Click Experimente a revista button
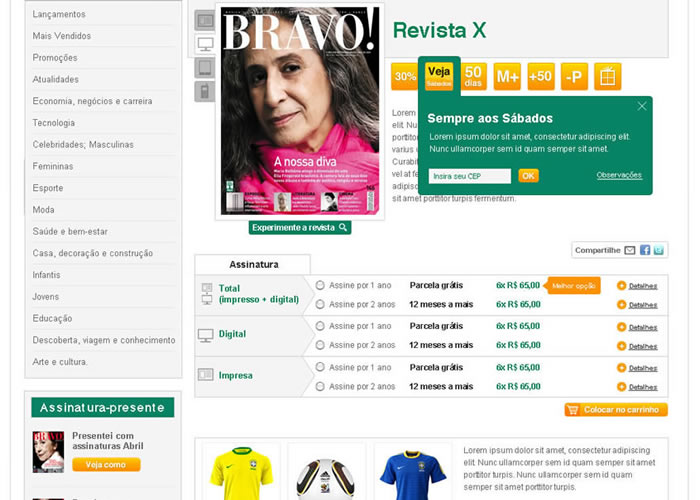The height and width of the screenshot is (500, 700). (300, 228)
